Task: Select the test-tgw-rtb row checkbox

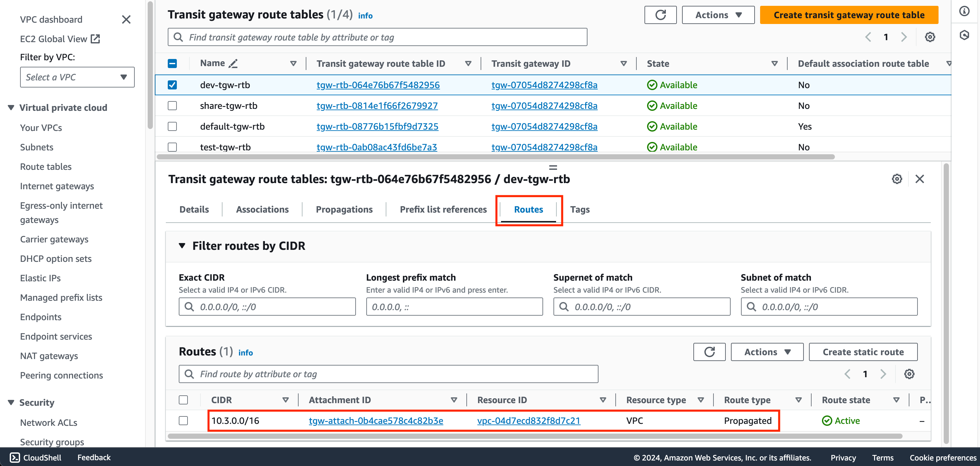Action: point(172,147)
